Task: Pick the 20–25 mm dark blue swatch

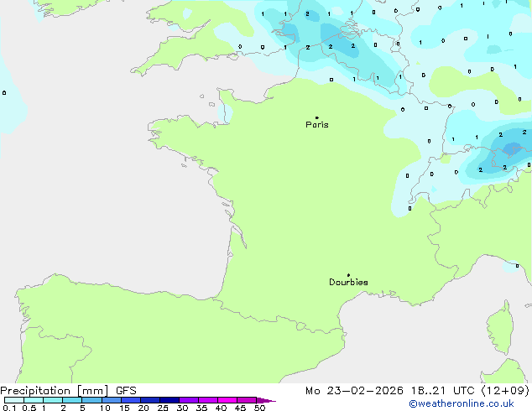Action: tap(150, 400)
